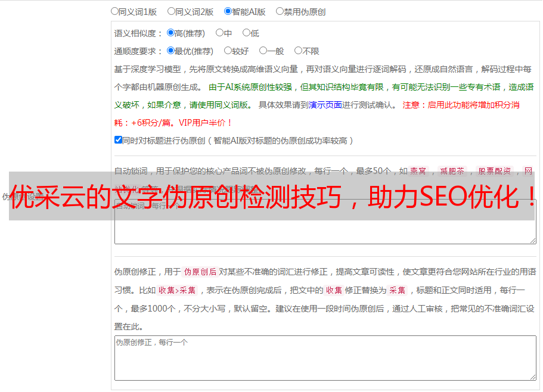Set 通顺度要求 to 最优(推荐)
Viewport: 543px width, 392px height.
click(170, 51)
